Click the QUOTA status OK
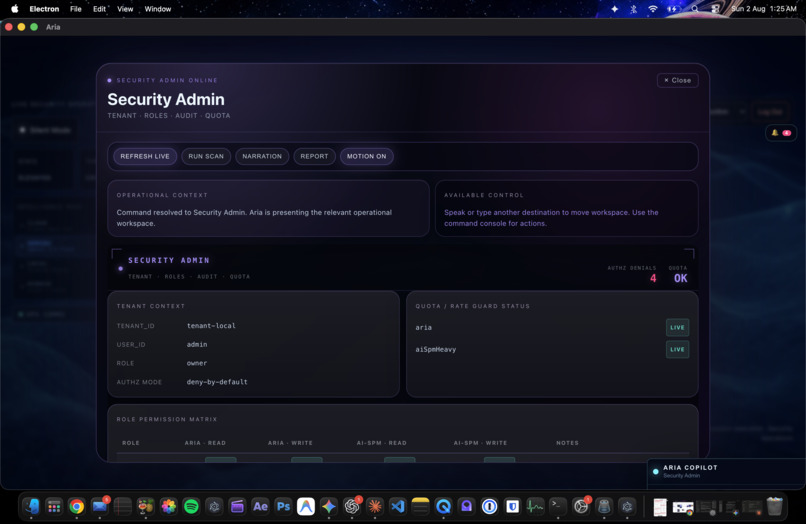This screenshot has height=524, width=806. point(681,278)
